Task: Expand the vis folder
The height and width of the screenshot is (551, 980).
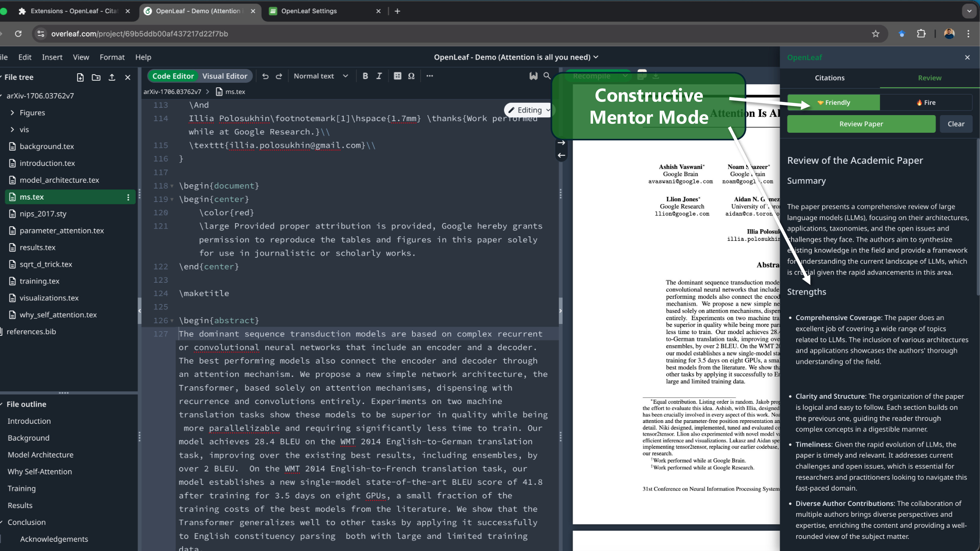Action: [12, 130]
